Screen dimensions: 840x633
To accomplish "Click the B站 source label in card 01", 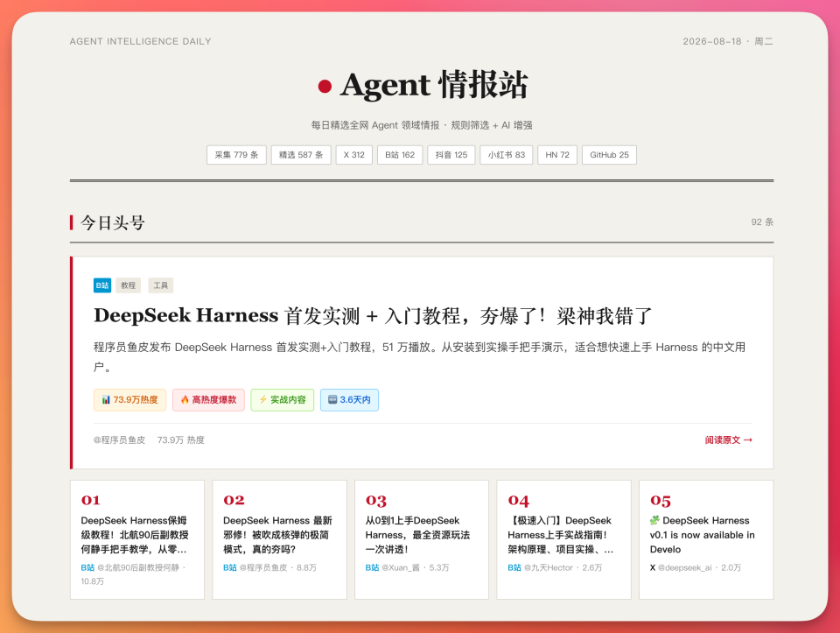I will 87,567.
